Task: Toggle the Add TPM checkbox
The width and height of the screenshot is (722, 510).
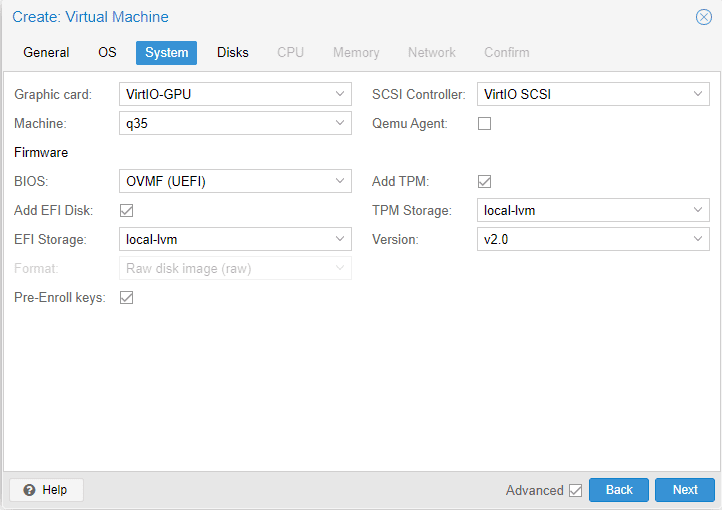Action: tap(484, 181)
